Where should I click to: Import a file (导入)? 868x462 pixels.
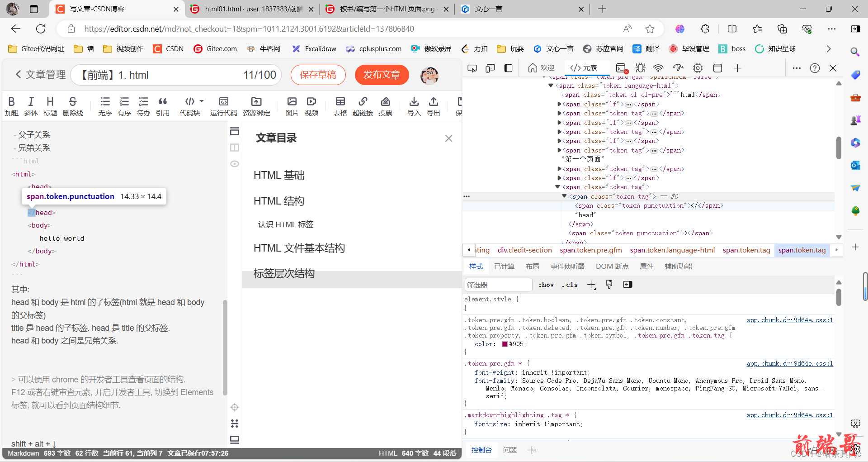(x=414, y=106)
